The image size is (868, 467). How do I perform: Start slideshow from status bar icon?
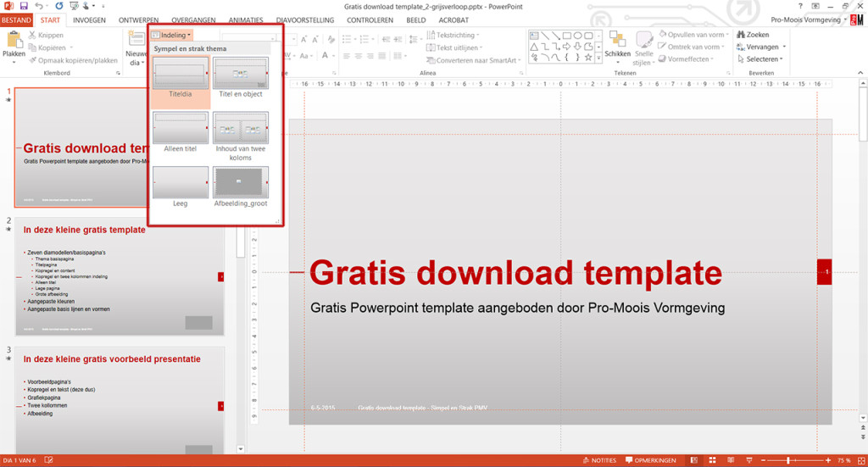tap(748, 460)
